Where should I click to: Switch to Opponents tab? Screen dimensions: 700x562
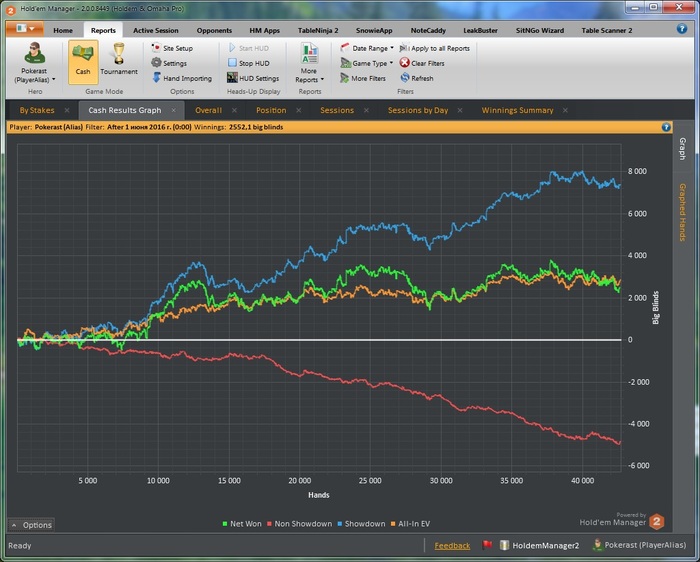(214, 30)
